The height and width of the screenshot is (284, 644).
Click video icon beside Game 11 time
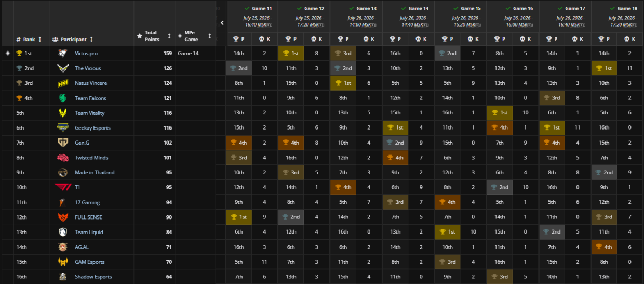click(x=270, y=25)
